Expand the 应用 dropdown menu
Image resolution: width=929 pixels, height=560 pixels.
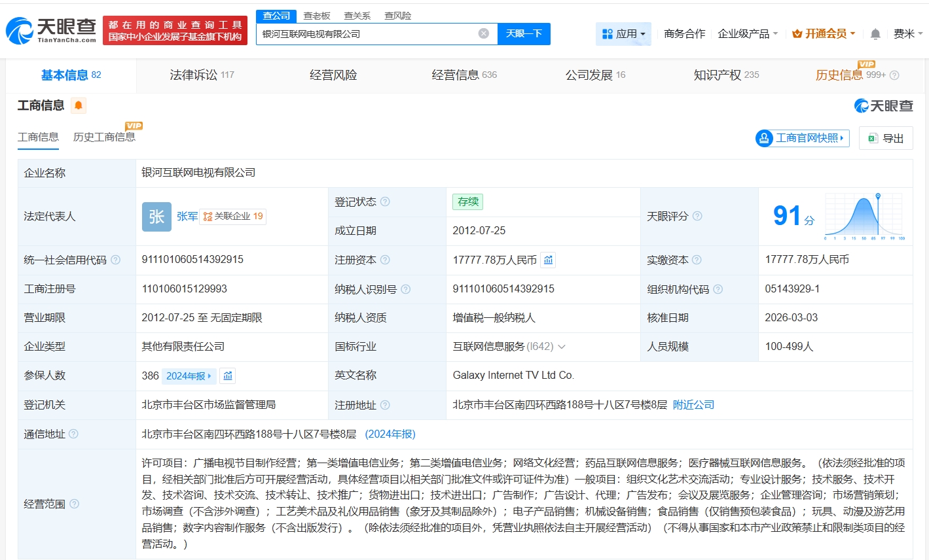623,33
